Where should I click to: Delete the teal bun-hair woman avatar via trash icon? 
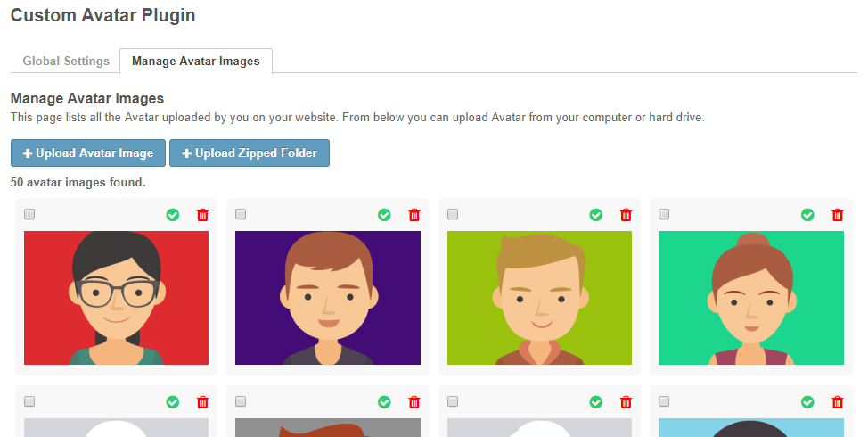pos(838,215)
